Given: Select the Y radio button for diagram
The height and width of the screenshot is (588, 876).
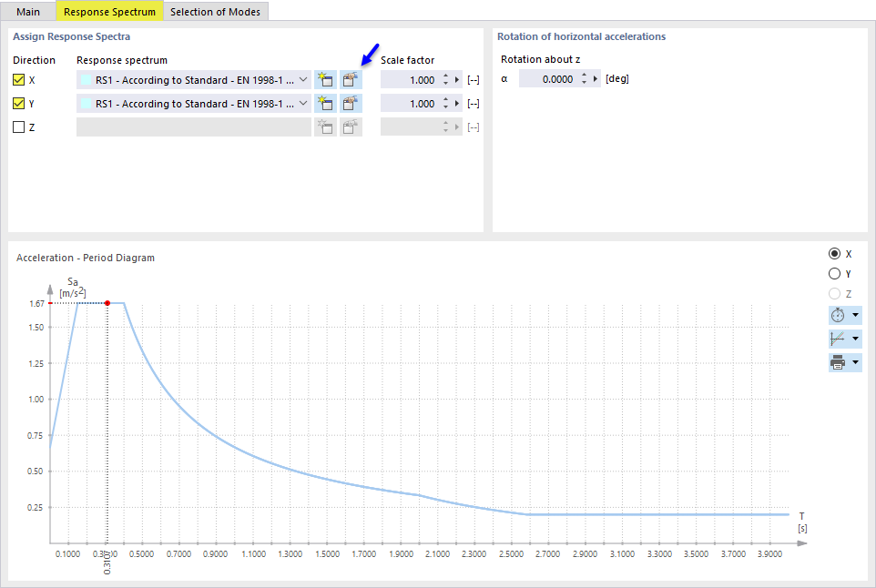Looking at the screenshot, I should 834,274.
